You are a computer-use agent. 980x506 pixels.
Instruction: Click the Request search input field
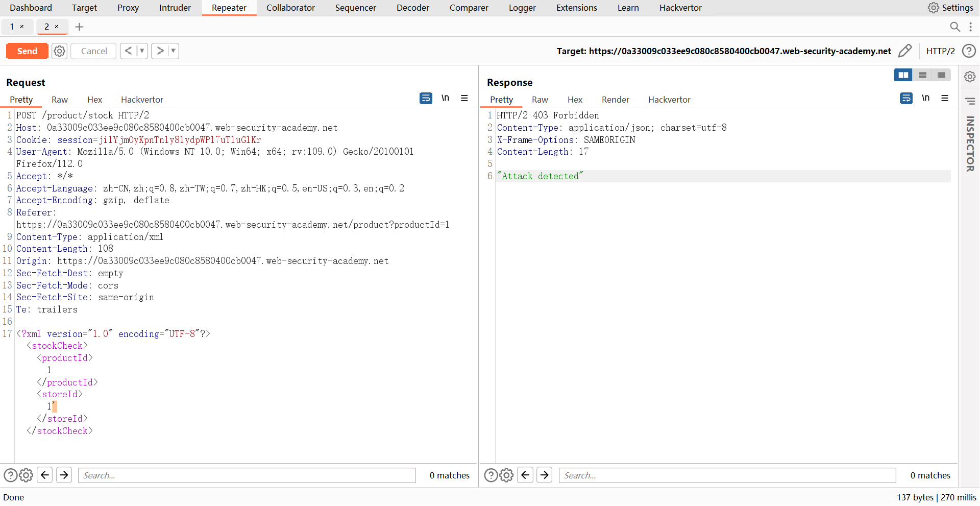247,475
